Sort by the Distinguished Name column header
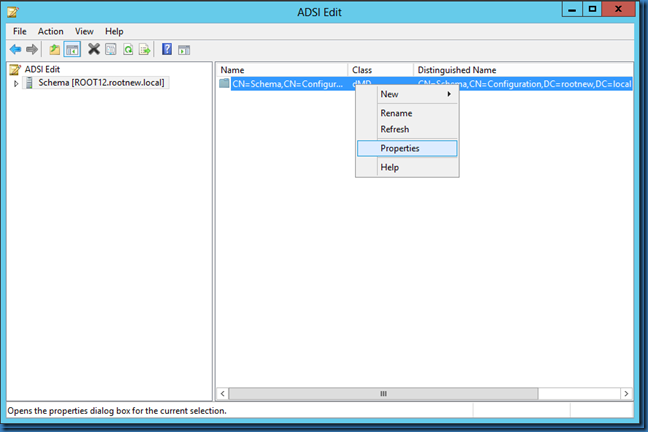 point(523,70)
